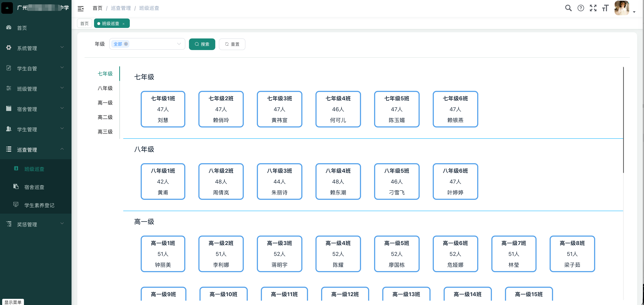Click the class list vertical scrollbar
The height and width of the screenshot is (305, 644).
point(623,120)
